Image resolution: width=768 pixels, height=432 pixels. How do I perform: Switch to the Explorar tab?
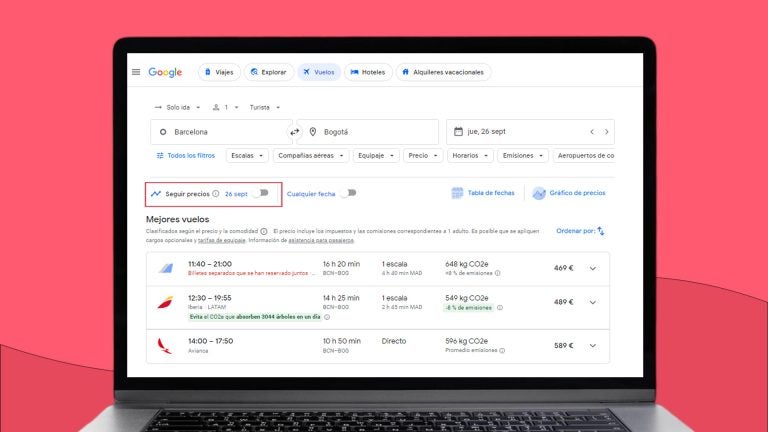coord(269,72)
